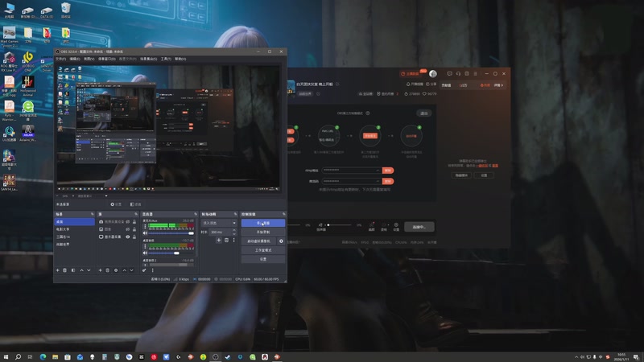Start the virtual camera in OBS
The height and width of the screenshot is (362, 644).
pos(258,241)
